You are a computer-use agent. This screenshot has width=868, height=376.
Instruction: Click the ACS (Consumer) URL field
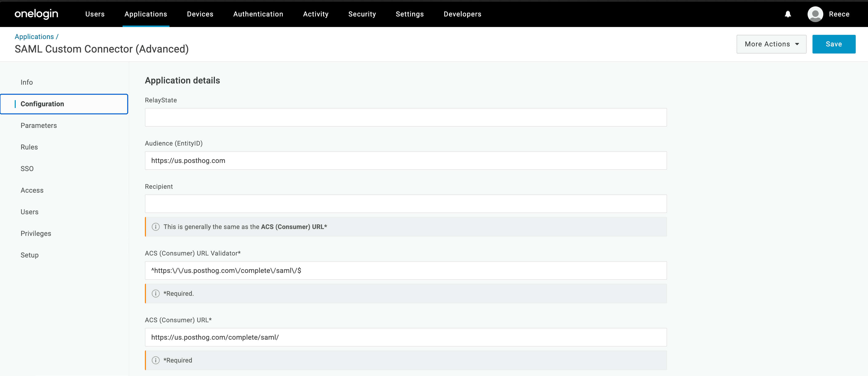[x=406, y=337]
